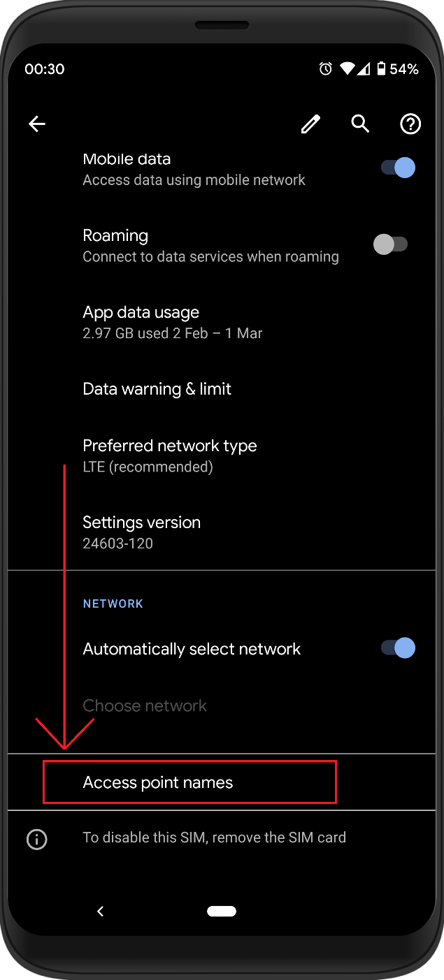Open help via the question mark icon

410,124
